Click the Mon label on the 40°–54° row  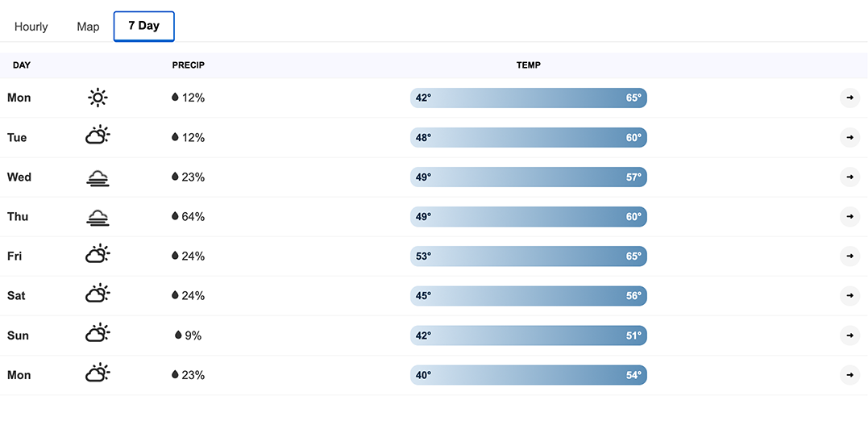point(19,376)
